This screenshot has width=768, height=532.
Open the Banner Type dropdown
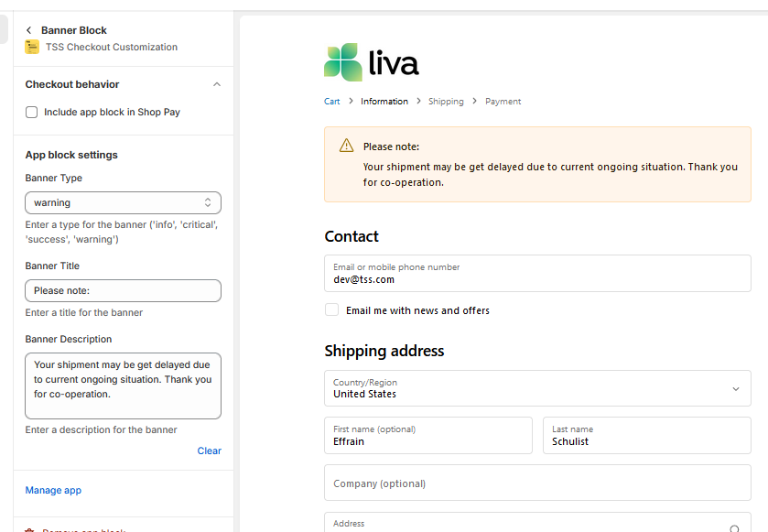coord(123,202)
